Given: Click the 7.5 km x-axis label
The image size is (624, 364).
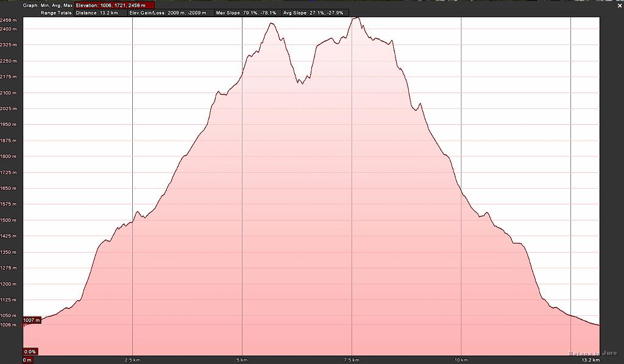Looking at the screenshot, I should tap(352, 360).
